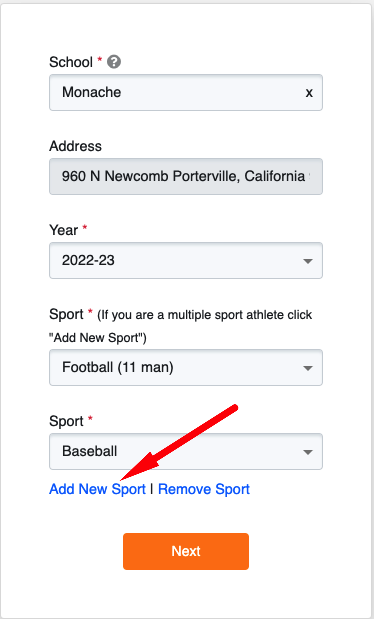Viewport: 374px width, 619px height.
Task: Expand the Baseball sport dropdown
Action: [x=186, y=452]
